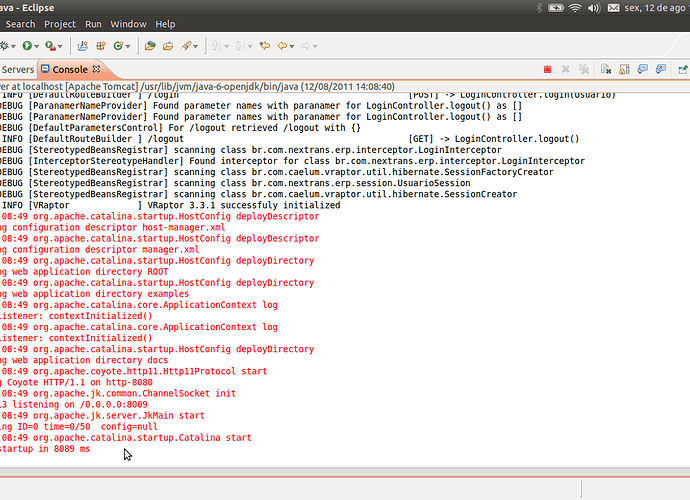Click the Open Task folder icon
690x500 pixels.
pyautogui.click(x=168, y=46)
